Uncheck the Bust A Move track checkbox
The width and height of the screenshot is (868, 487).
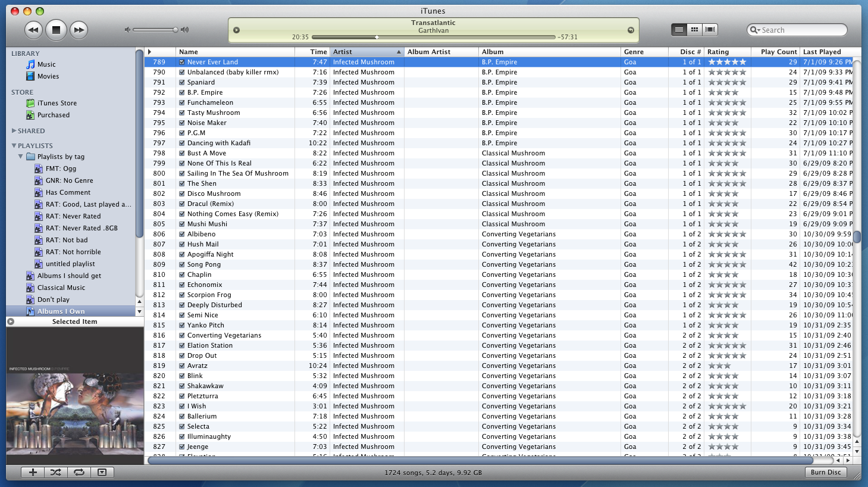182,153
